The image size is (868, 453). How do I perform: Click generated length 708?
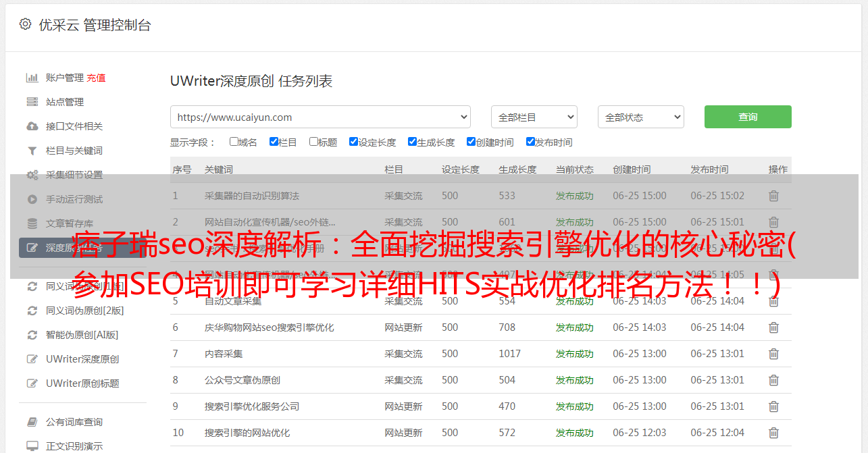507,327
